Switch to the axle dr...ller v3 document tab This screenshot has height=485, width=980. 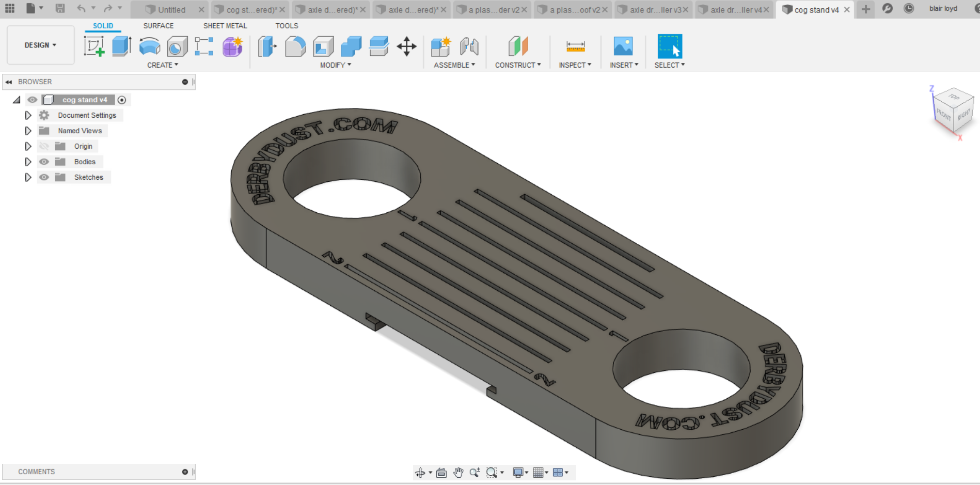point(654,9)
